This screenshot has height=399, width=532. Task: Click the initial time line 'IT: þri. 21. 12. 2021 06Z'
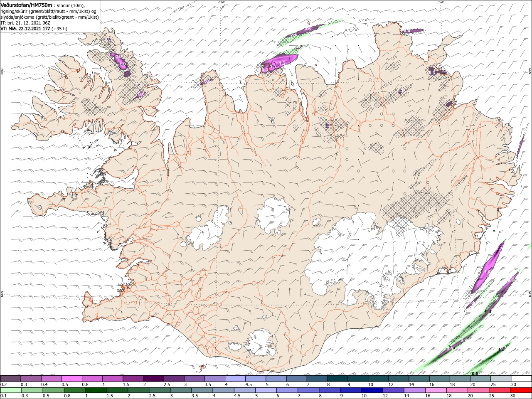(x=26, y=23)
